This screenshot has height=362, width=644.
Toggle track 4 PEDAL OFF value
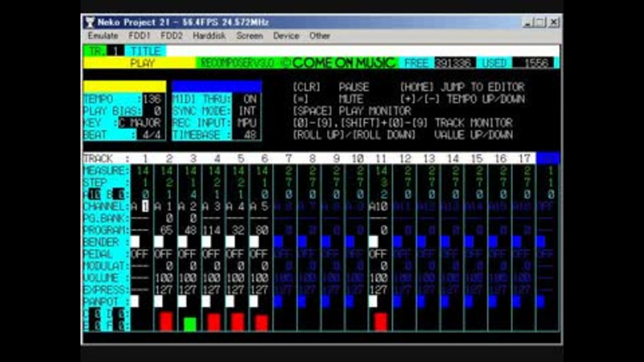coord(211,254)
